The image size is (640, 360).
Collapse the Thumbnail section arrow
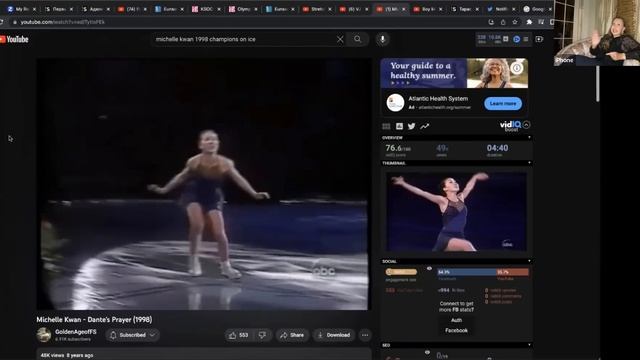coord(529,163)
